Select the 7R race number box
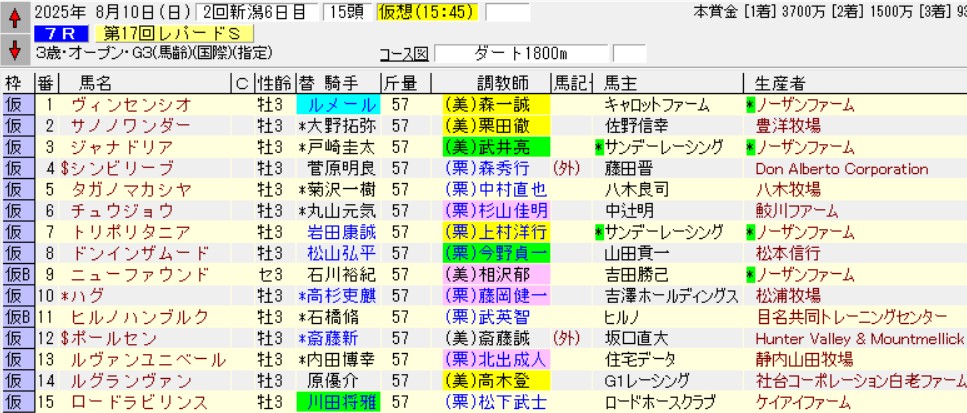Viewport: 967px width, 413px height. (x=58, y=34)
